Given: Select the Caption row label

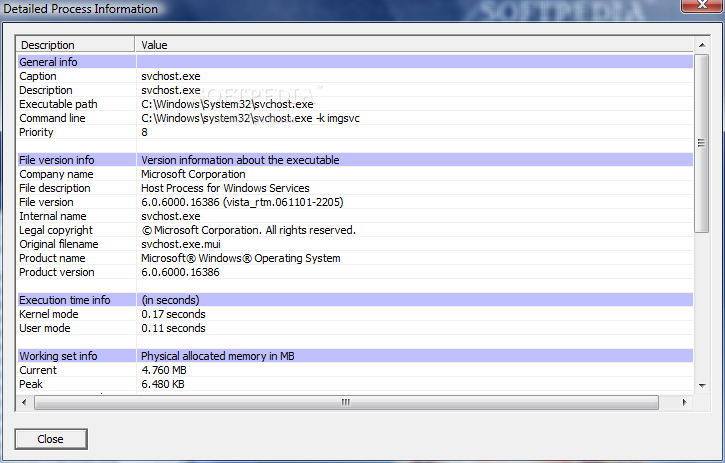Looking at the screenshot, I should pyautogui.click(x=38, y=76).
